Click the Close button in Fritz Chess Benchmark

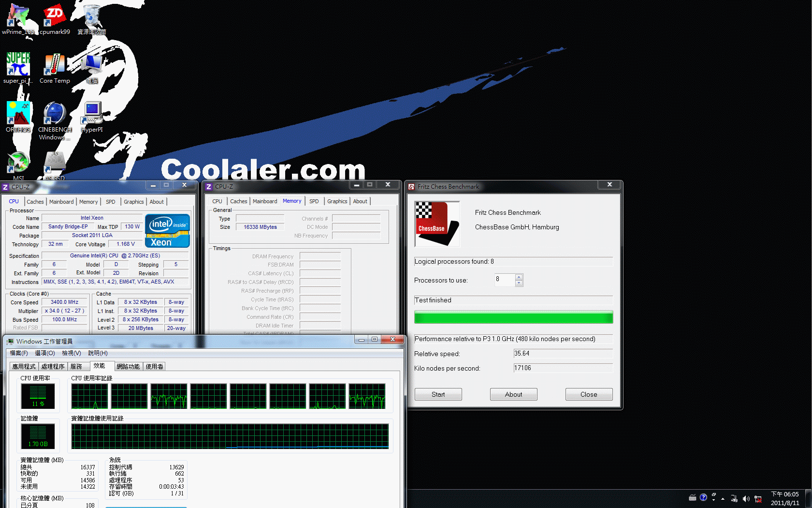coord(589,394)
